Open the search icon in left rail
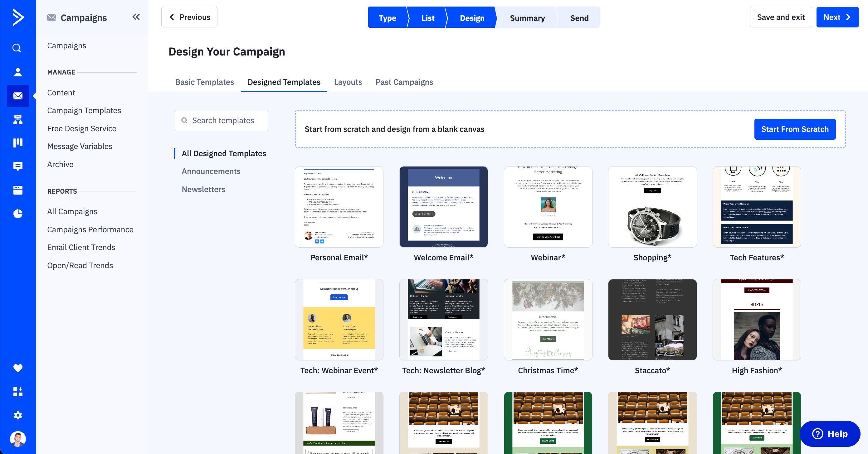Screen dimensions: 868x454 [x=17, y=48]
